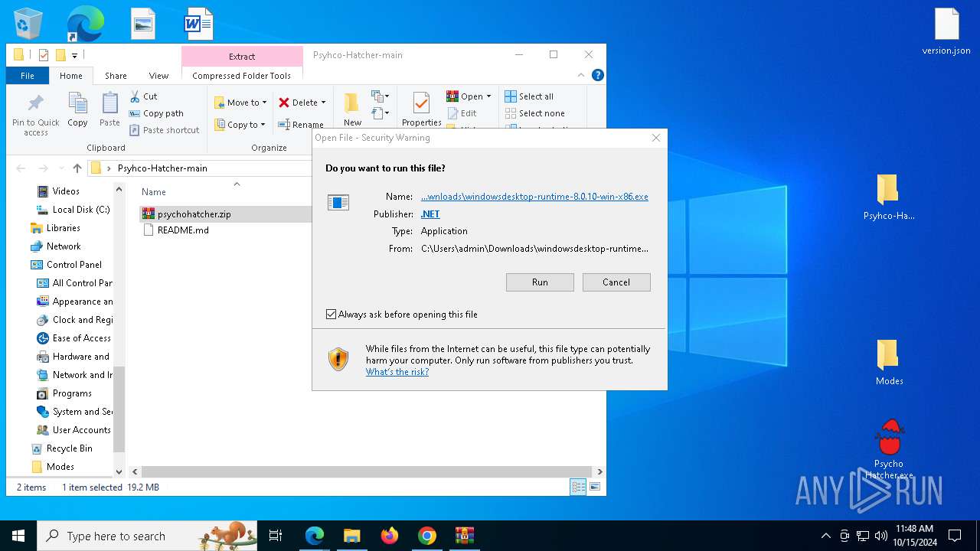This screenshot has width=980, height=551.
Task: Open the Compressed Folder Tools tab
Action: [242, 76]
